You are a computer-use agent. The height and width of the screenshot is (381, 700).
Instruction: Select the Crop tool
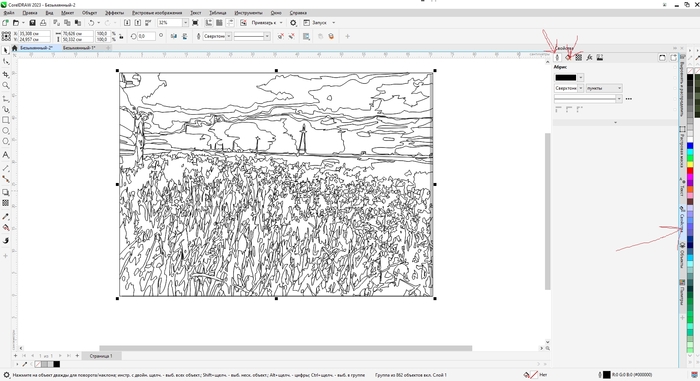click(5, 74)
